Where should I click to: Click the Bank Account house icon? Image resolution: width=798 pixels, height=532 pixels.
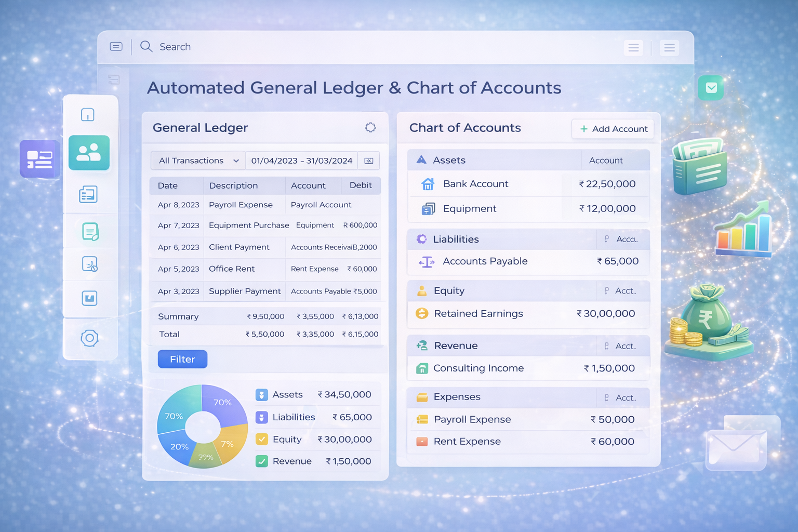pyautogui.click(x=428, y=184)
